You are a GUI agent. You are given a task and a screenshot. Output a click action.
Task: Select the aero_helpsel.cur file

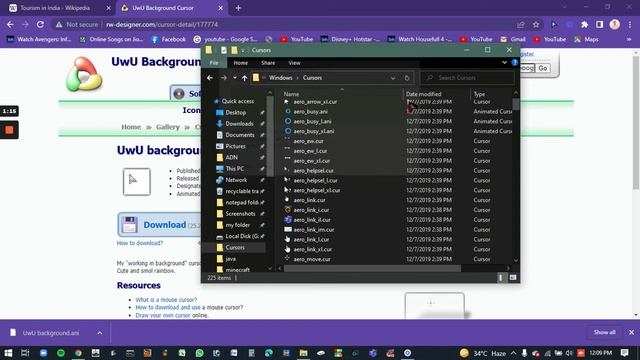pyautogui.click(x=313, y=171)
